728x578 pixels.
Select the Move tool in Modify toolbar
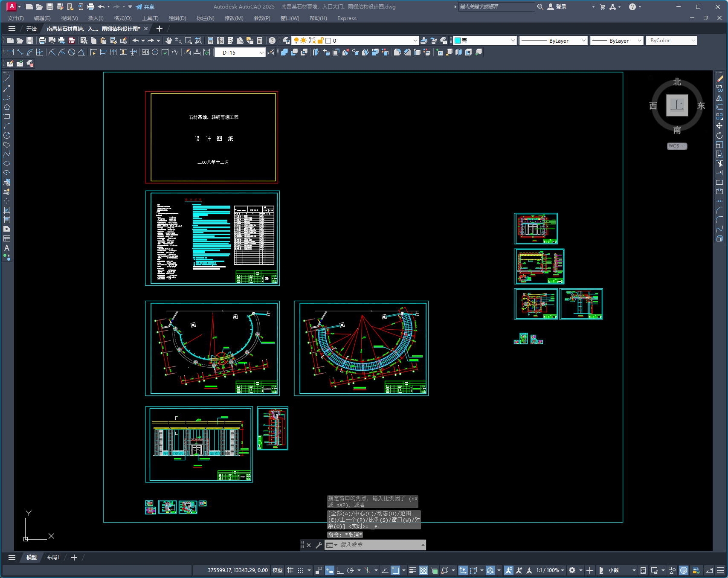(719, 126)
